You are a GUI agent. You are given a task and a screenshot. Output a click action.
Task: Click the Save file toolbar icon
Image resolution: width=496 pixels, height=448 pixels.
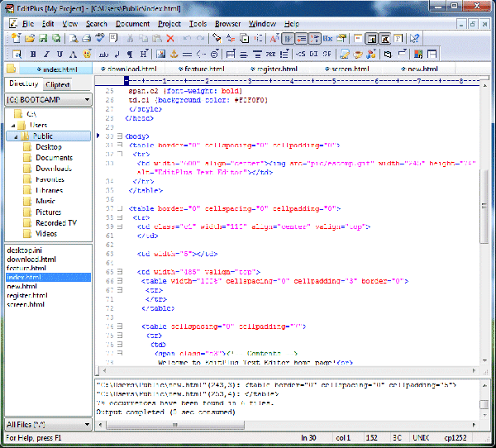[42, 38]
